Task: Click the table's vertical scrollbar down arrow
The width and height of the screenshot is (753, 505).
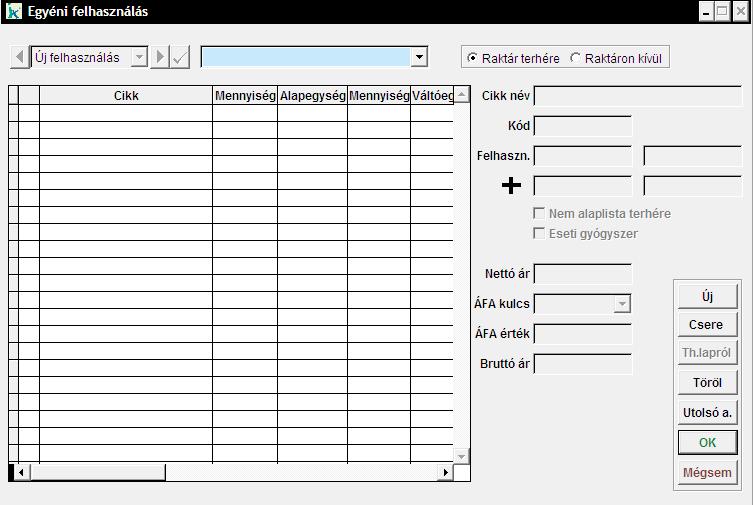Action: (461, 456)
